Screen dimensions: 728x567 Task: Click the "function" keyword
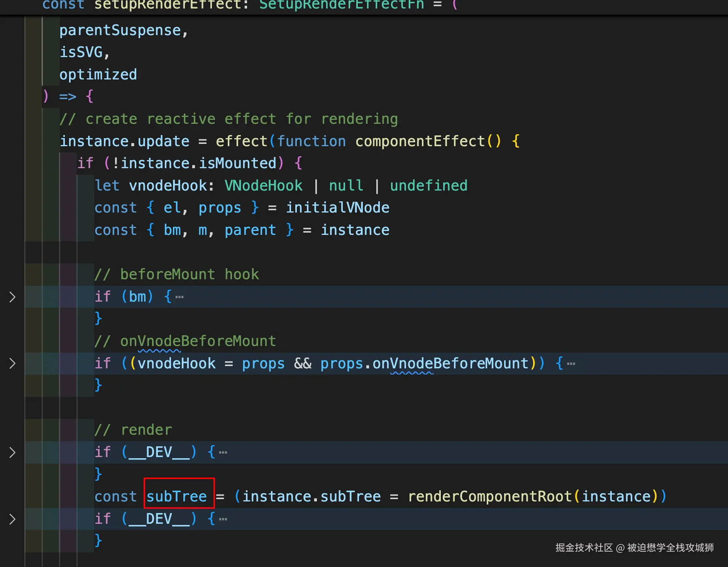pyautogui.click(x=311, y=142)
